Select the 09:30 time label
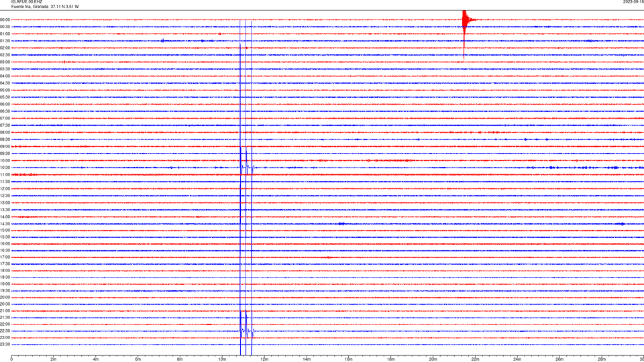The height and width of the screenshot is (362, 644). click(x=5, y=154)
